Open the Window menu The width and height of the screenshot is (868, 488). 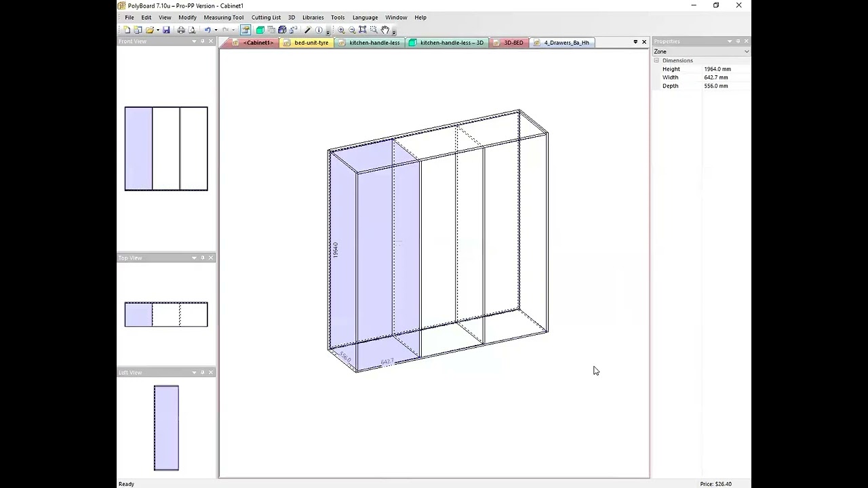click(x=396, y=18)
